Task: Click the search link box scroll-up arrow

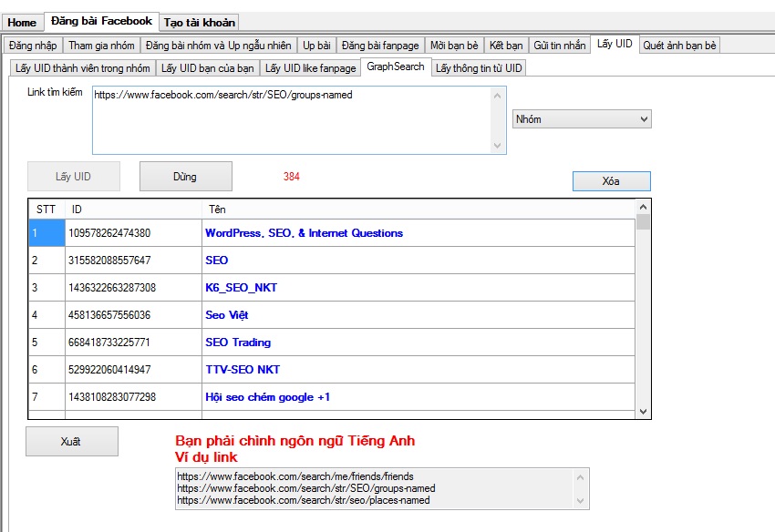Action: (497, 96)
